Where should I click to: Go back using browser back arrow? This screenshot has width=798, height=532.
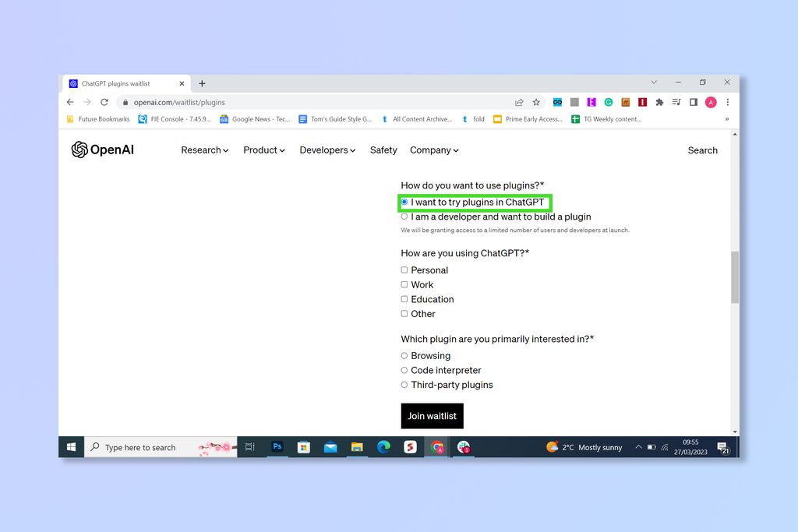pyautogui.click(x=70, y=102)
